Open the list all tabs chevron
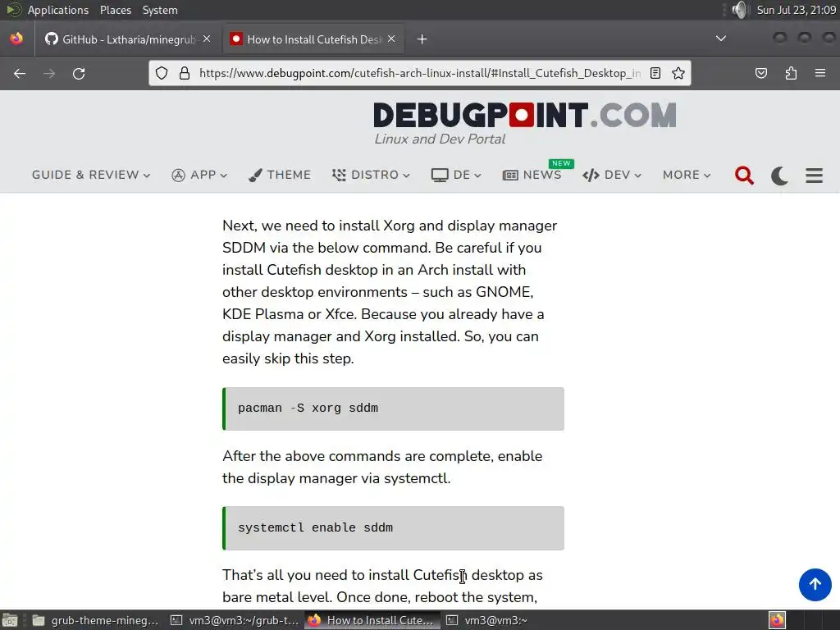 (721, 39)
